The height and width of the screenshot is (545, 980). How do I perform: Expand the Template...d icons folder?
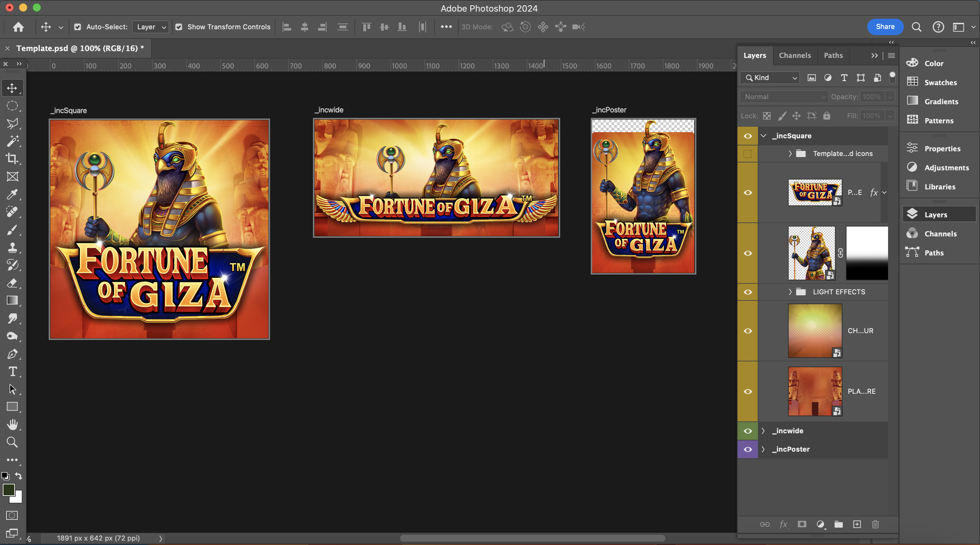point(790,154)
